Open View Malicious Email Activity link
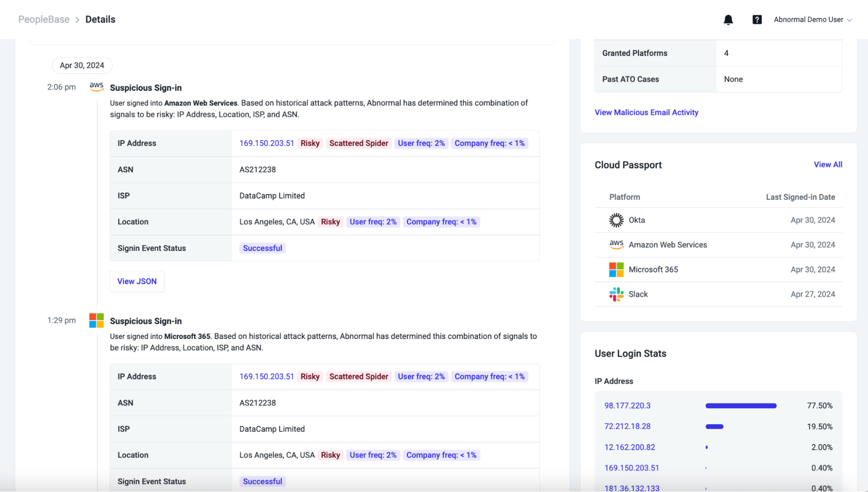868x492 pixels. pos(646,113)
